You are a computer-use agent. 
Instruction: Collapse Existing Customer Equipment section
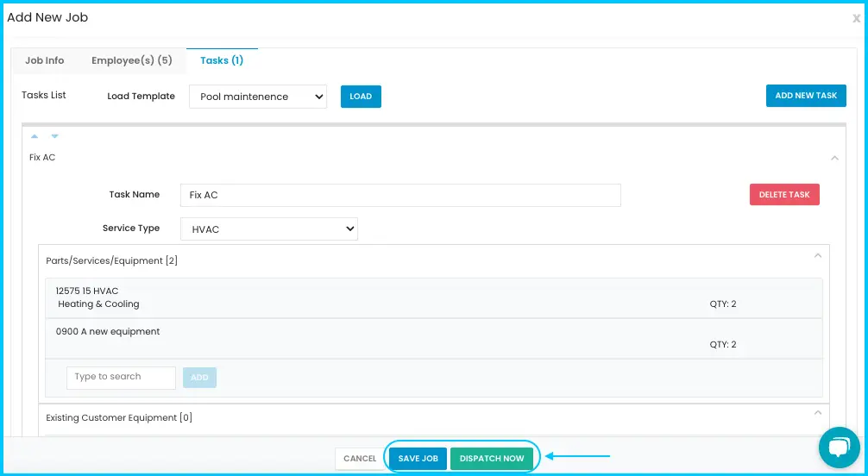coord(818,413)
